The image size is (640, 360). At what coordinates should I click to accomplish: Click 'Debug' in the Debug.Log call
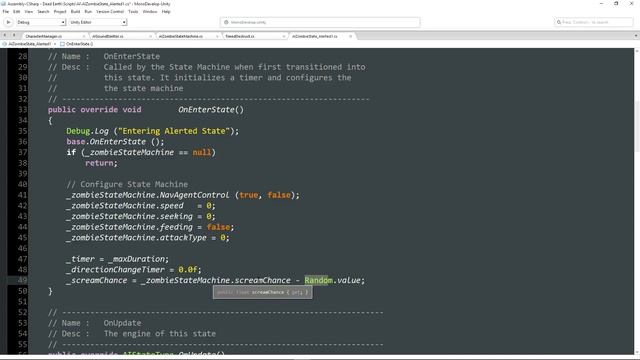point(78,131)
